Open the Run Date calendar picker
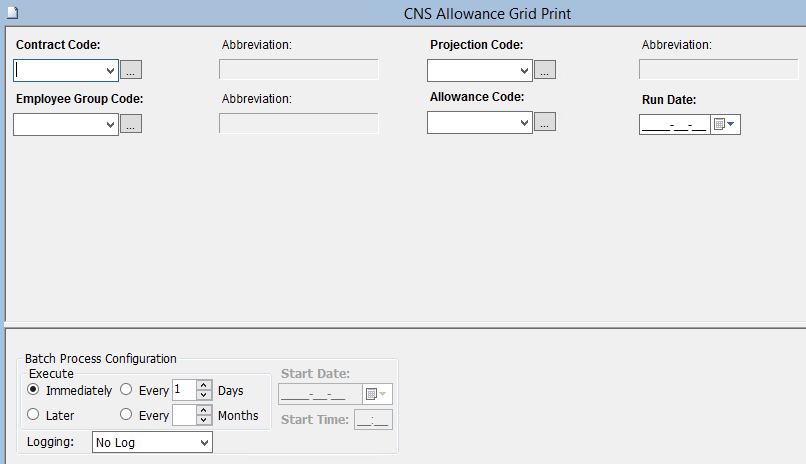The height and width of the screenshot is (464, 806). (x=725, y=124)
